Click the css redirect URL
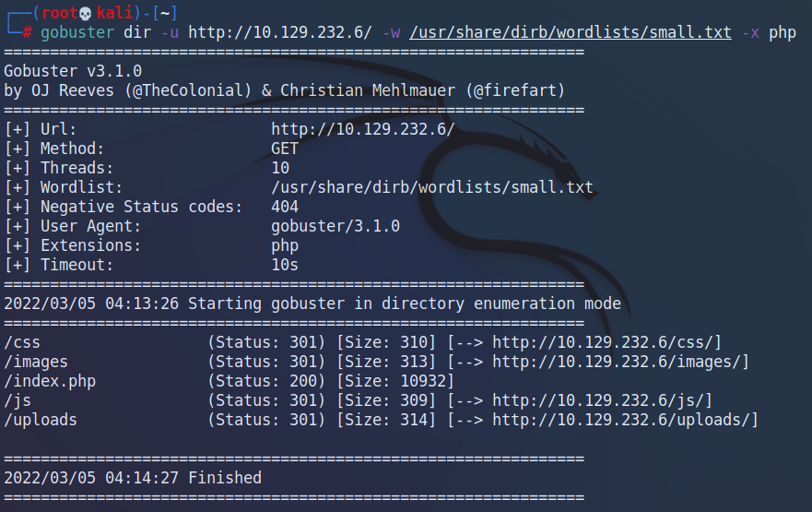Screen dimensions: 812x512 pos(606,342)
